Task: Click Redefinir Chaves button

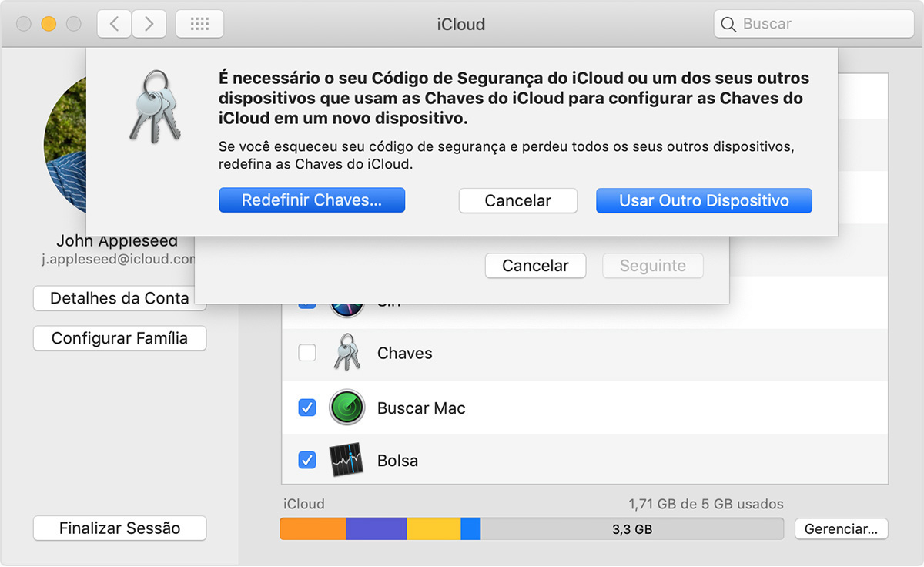Action: pyautogui.click(x=312, y=200)
